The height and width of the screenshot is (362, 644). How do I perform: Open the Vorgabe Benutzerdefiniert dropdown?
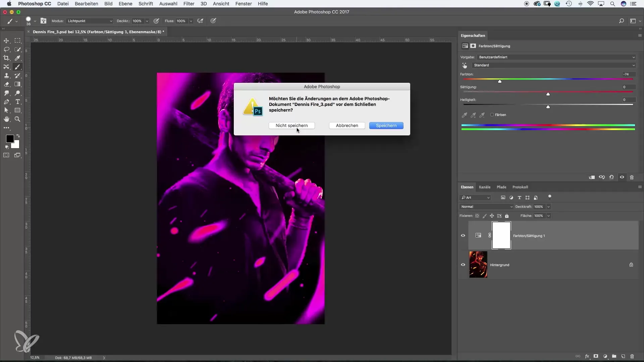coord(556,57)
